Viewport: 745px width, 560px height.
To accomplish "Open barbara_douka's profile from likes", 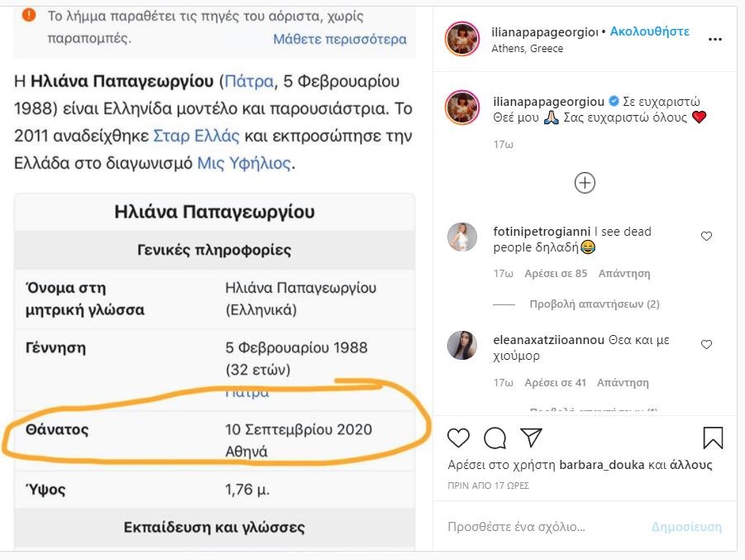I will 601,465.
